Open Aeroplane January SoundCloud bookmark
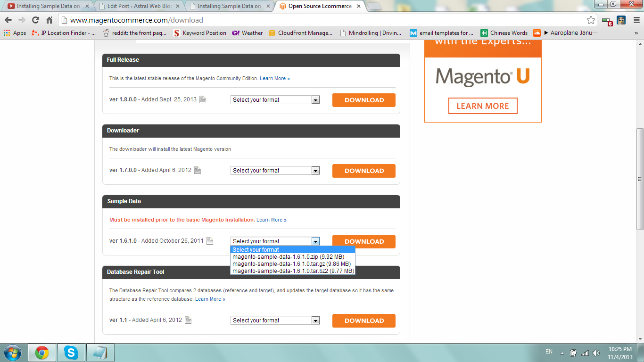Screen dimensions: 644x362 pyautogui.click(x=566, y=33)
